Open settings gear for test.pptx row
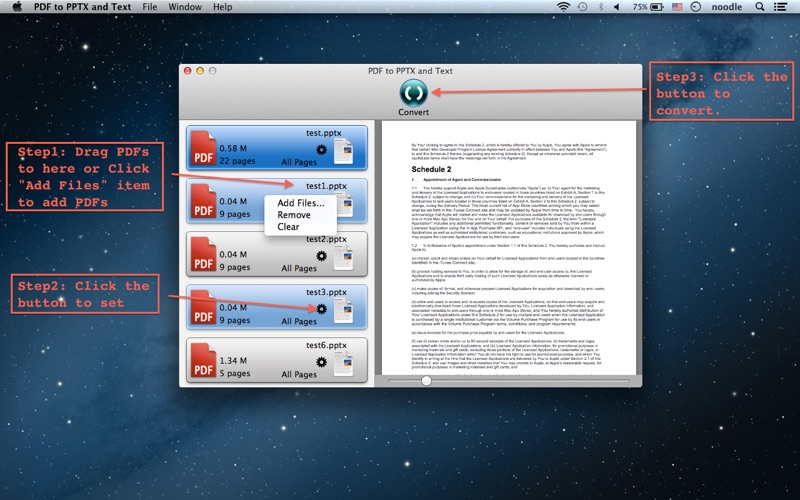This screenshot has height=500, width=800. (321, 149)
